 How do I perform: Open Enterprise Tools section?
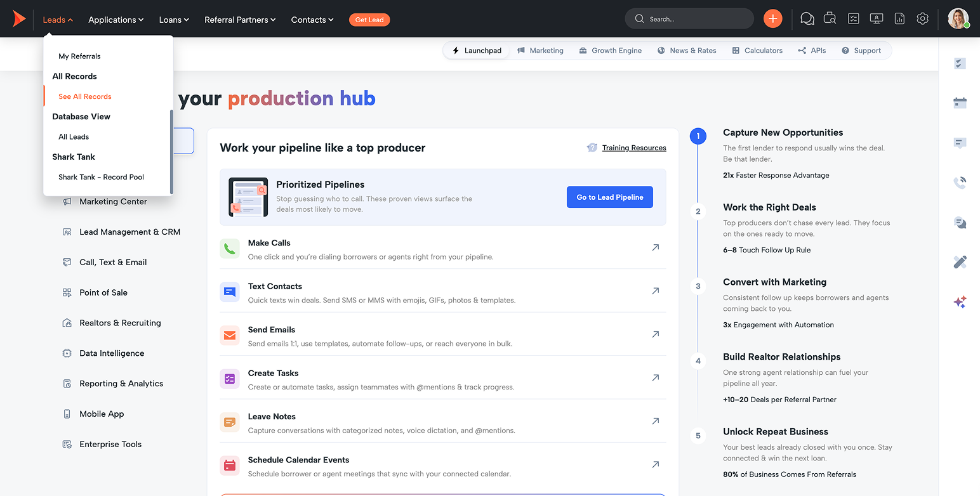[x=110, y=445]
